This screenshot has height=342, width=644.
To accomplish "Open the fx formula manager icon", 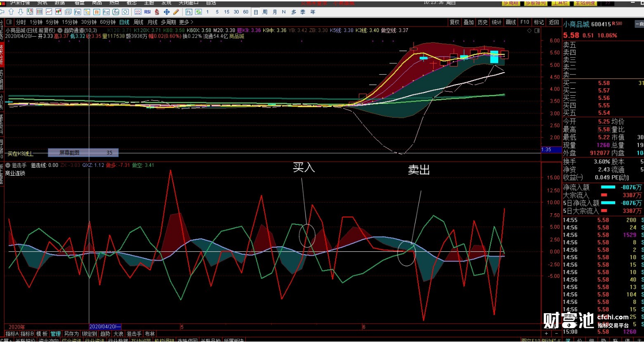I will point(116,12).
